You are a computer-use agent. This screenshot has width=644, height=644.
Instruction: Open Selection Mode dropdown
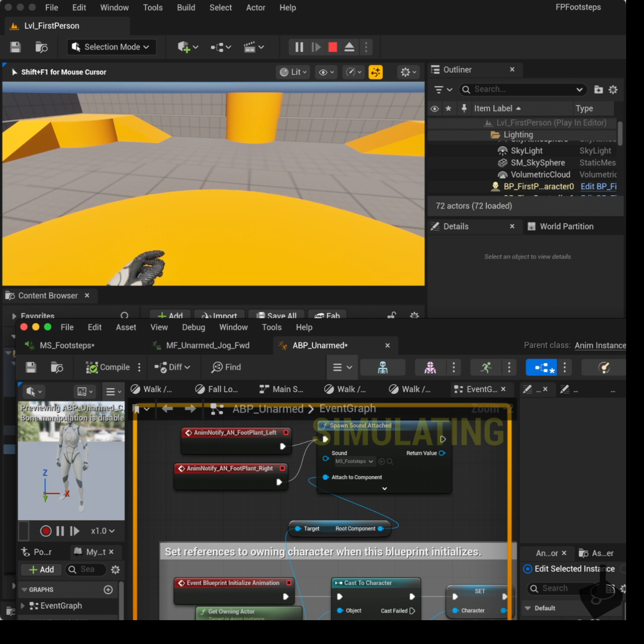click(x=111, y=47)
